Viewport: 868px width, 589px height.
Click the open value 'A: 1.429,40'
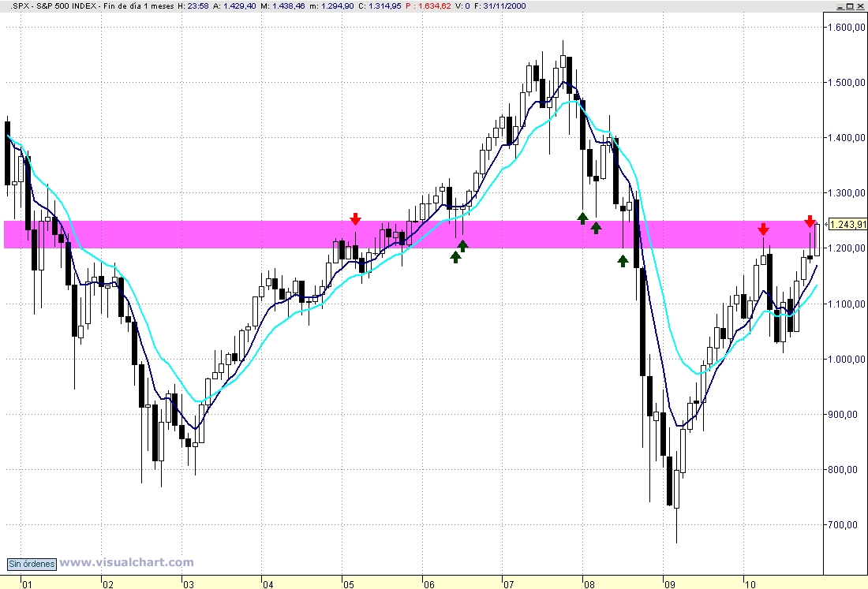(234, 6)
